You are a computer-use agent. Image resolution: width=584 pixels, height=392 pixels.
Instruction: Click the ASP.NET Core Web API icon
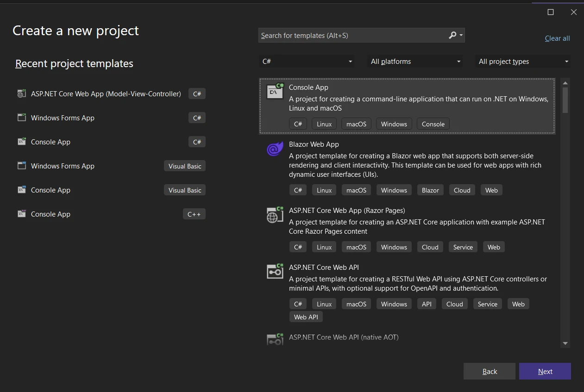pyautogui.click(x=275, y=271)
